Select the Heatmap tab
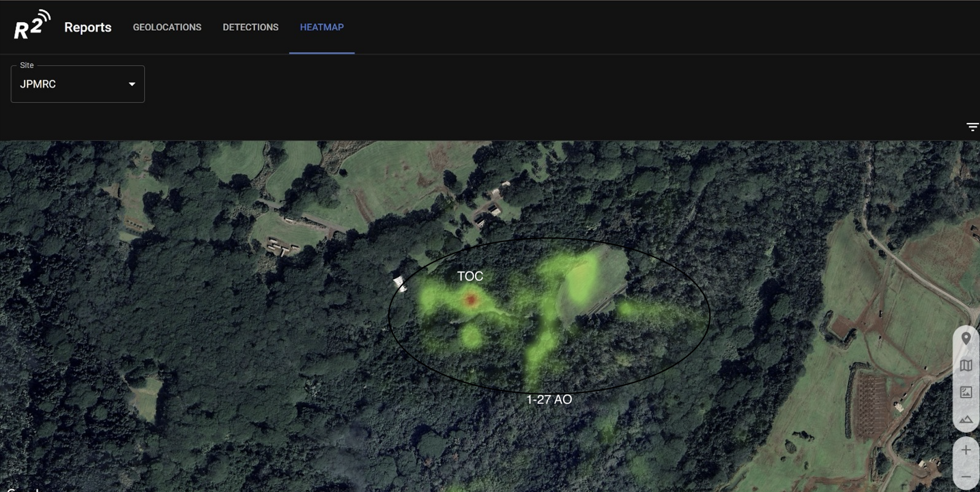This screenshot has height=492, width=980. pos(322,27)
